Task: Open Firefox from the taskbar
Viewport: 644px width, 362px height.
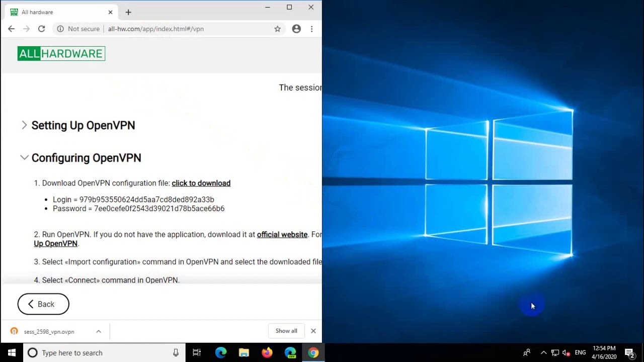Action: (x=267, y=352)
